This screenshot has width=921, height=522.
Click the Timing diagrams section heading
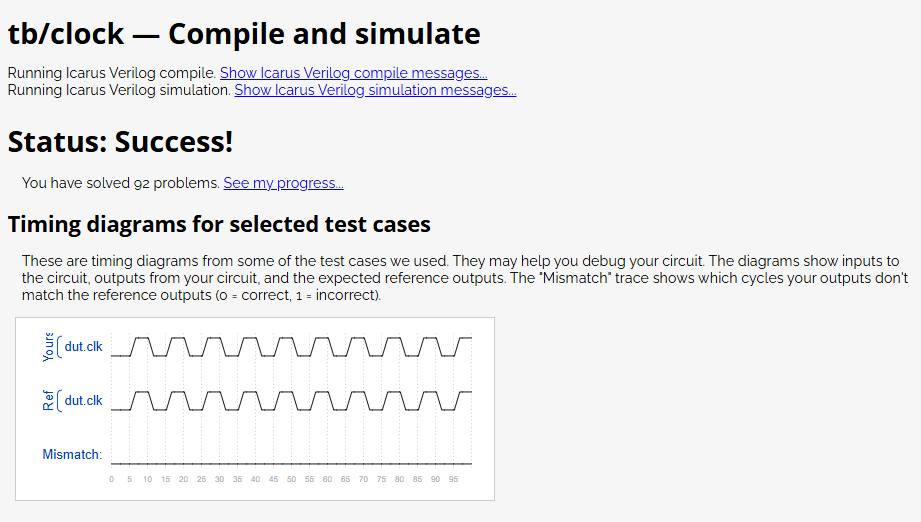pyautogui.click(x=219, y=224)
